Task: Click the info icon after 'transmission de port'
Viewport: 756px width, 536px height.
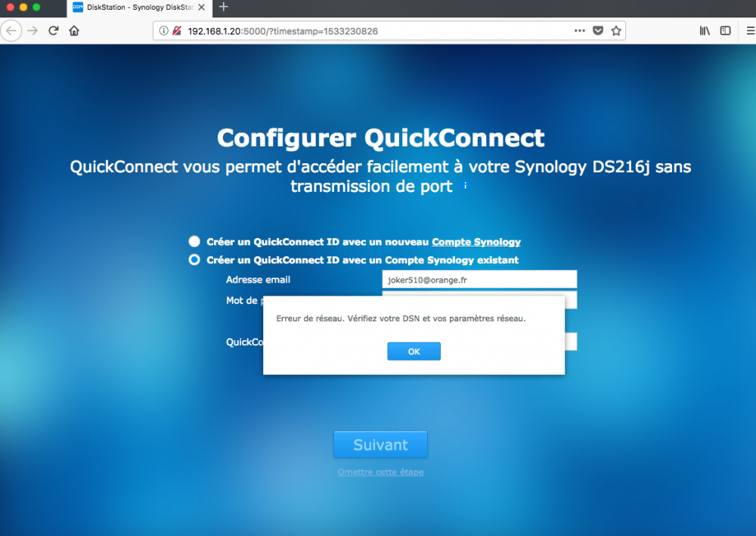Action: (x=465, y=185)
